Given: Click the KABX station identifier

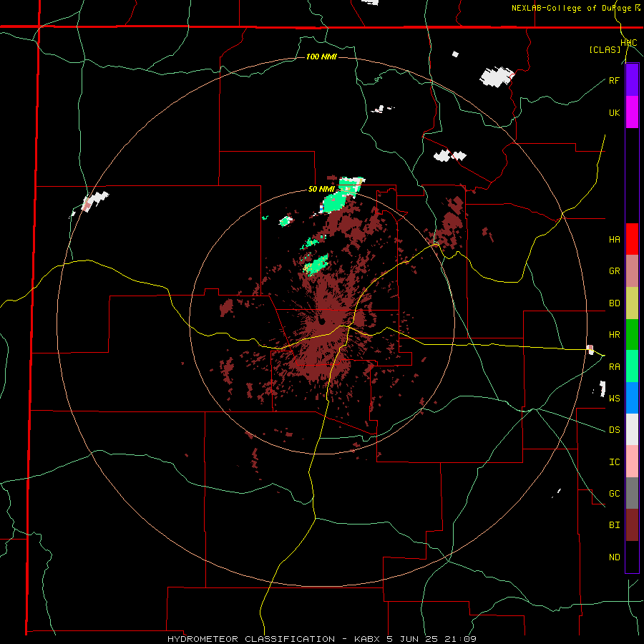Looking at the screenshot, I should click(368, 639).
